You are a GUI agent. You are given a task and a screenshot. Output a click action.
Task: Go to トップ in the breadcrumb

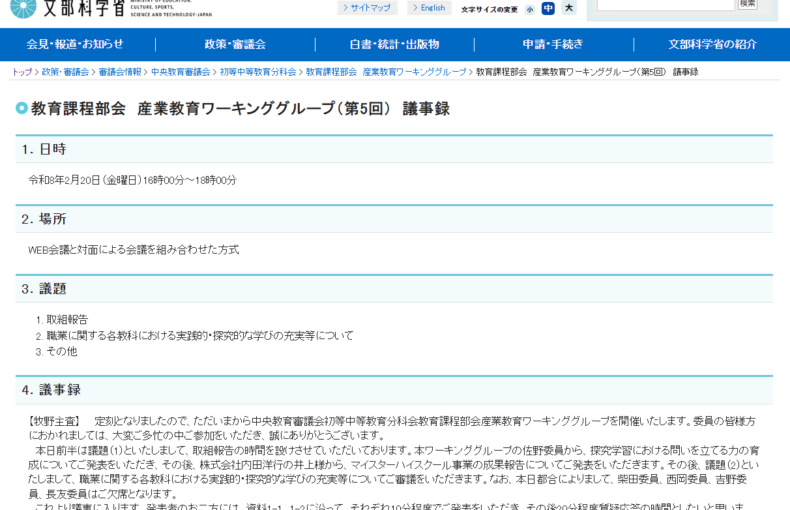pos(22,72)
